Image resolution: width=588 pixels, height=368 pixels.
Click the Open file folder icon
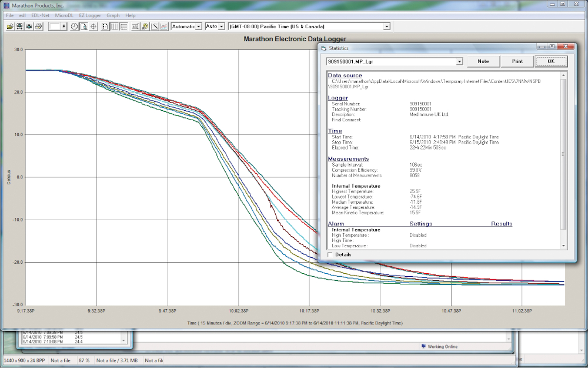tap(10, 26)
